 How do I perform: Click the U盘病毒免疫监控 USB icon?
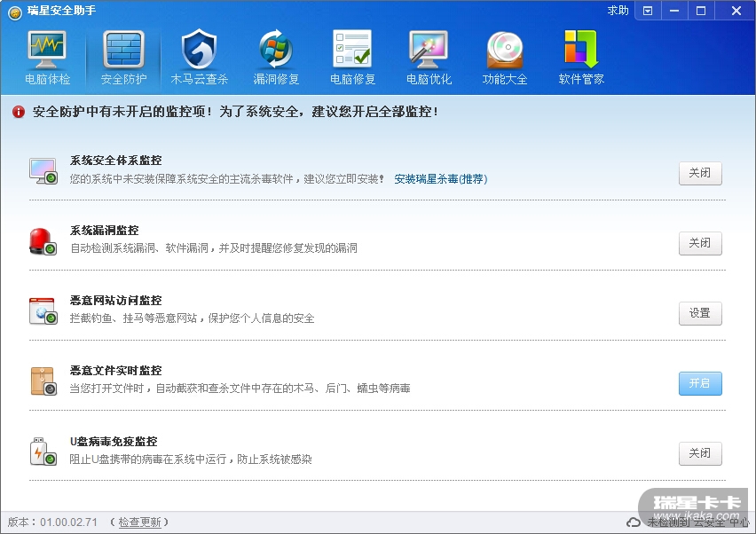click(43, 452)
